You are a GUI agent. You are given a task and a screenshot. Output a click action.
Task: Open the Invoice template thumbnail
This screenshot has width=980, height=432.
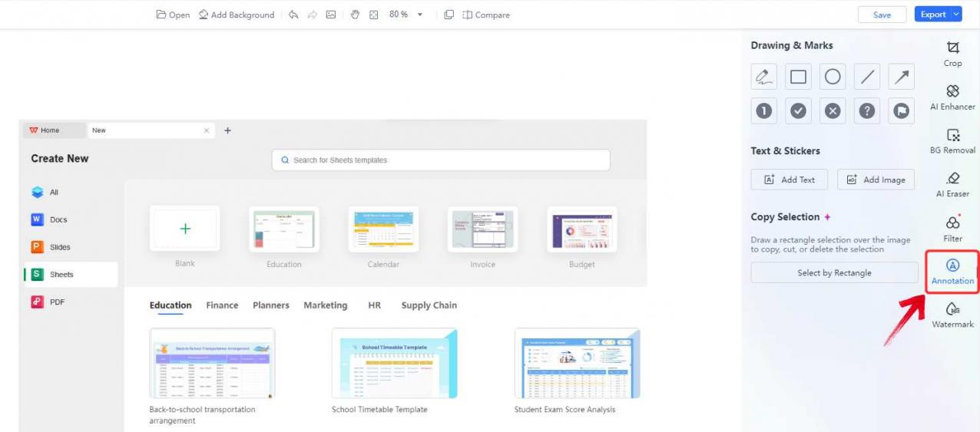tap(482, 229)
